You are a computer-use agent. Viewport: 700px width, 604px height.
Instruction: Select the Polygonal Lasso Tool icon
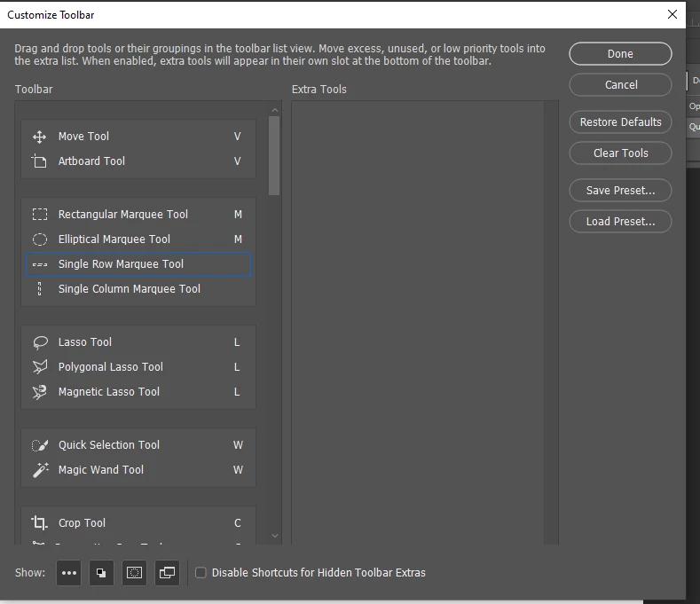[40, 367]
